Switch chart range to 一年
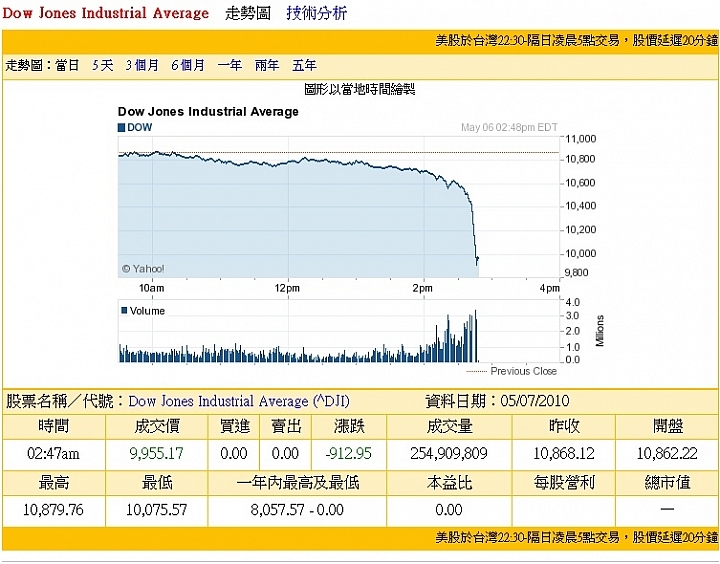The width and height of the screenshot is (720, 564). click(230, 65)
